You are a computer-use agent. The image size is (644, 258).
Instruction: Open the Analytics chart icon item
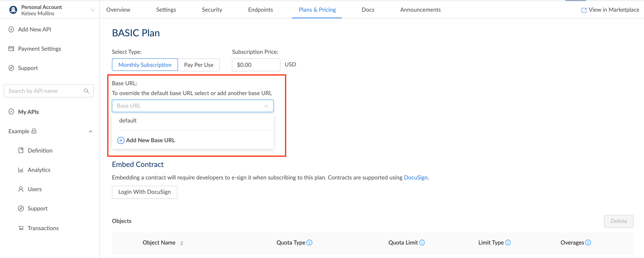(x=21, y=170)
